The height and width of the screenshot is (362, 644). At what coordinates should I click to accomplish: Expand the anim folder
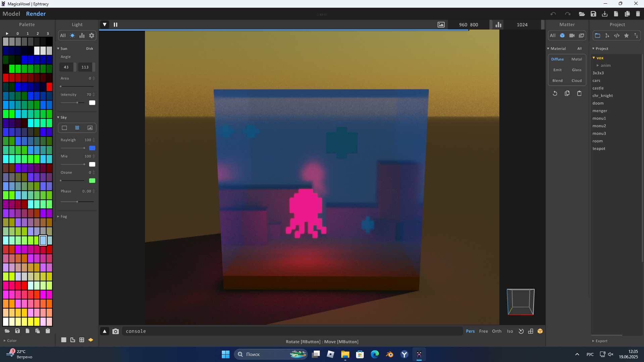tap(598, 65)
